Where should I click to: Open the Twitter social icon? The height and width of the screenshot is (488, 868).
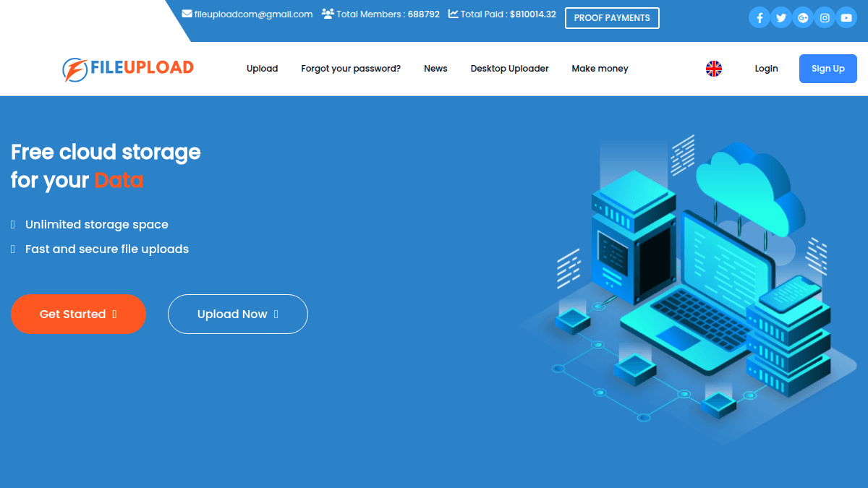pos(781,17)
